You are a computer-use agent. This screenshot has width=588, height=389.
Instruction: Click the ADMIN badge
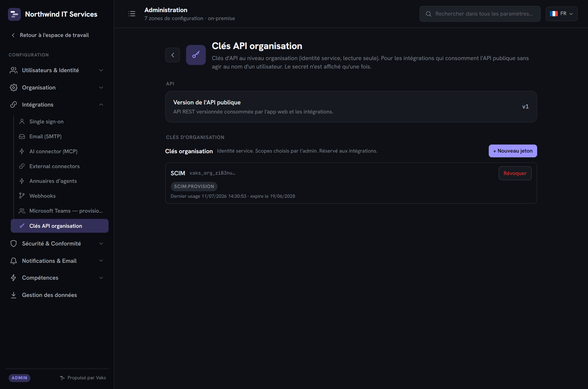tap(19, 378)
